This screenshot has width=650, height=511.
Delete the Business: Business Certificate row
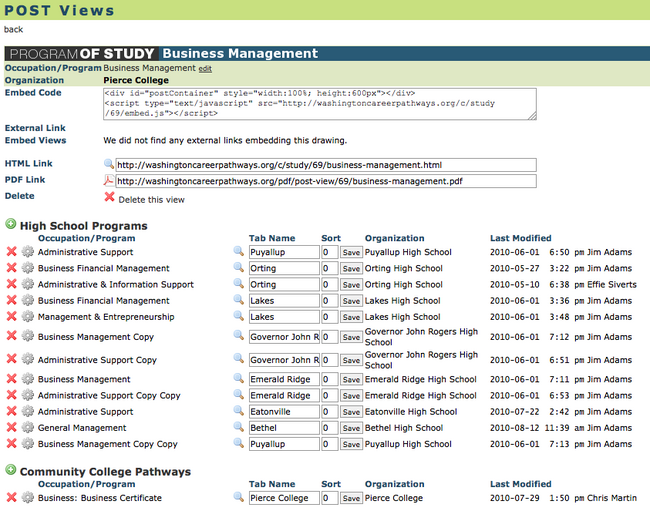[12, 497]
